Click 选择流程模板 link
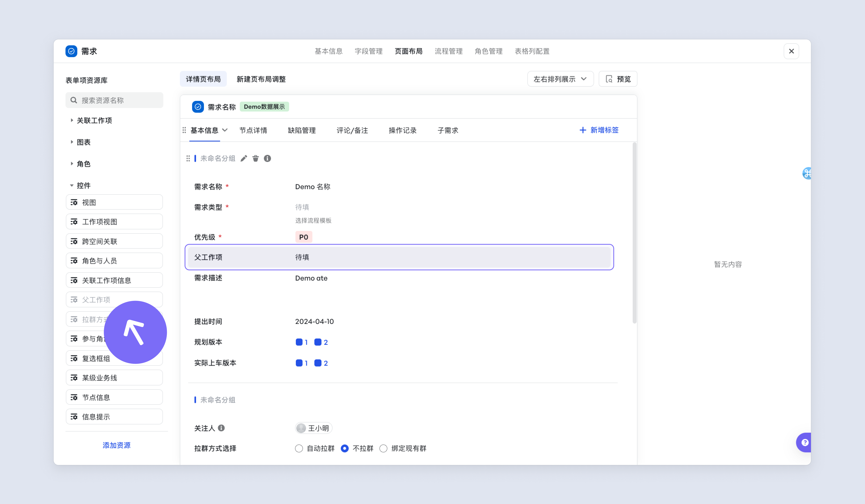This screenshot has width=865, height=504. (313, 220)
